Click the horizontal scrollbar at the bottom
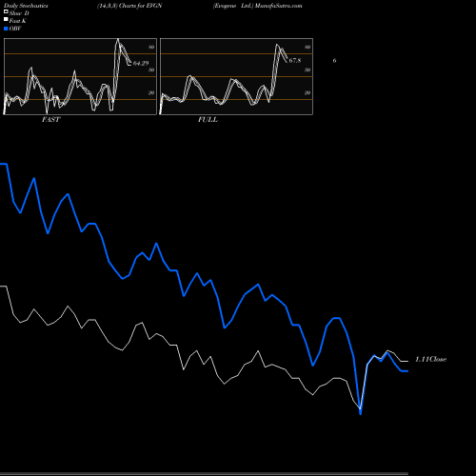The width and height of the screenshot is (476, 476). point(204,474)
